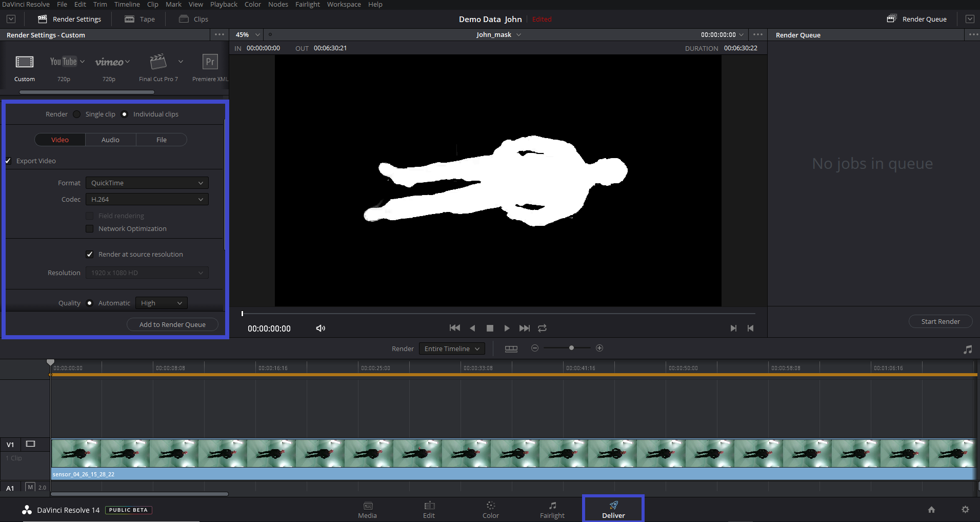Play forward in viewer

click(507, 328)
